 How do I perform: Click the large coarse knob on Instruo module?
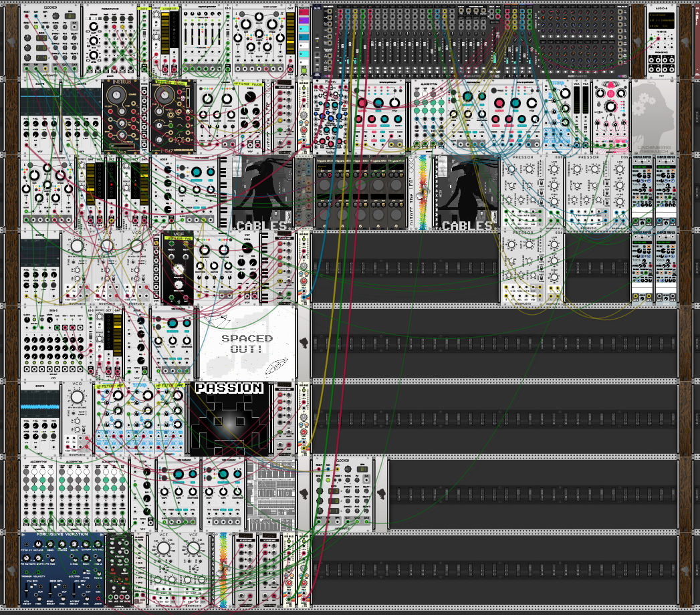click(116, 95)
